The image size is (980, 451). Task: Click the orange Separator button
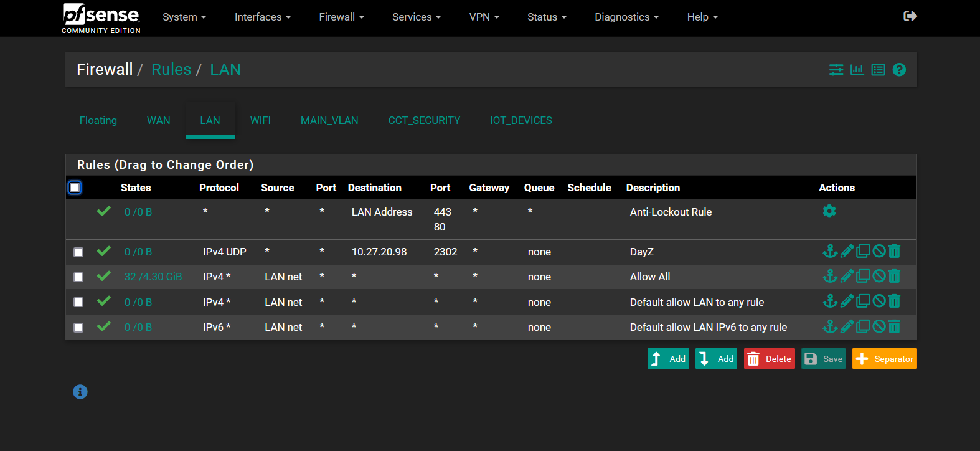pos(885,359)
